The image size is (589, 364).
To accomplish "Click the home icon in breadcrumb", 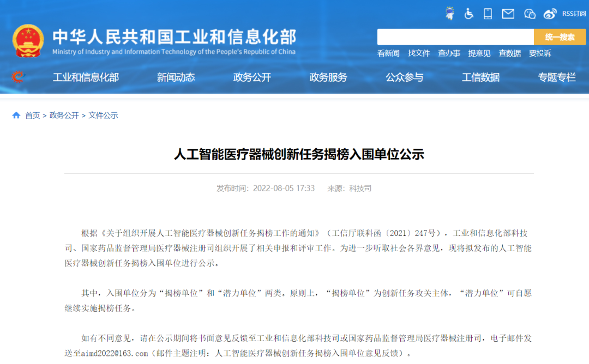I will [16, 115].
